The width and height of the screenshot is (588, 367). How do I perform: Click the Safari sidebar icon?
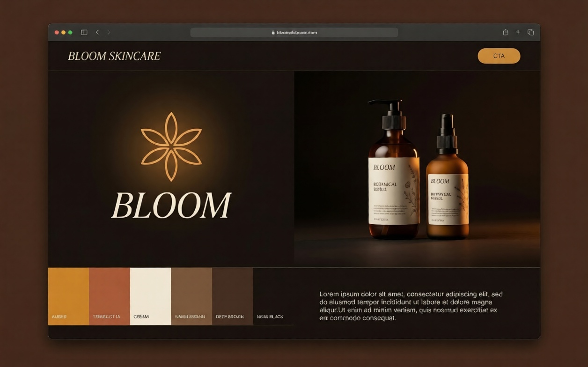point(83,32)
